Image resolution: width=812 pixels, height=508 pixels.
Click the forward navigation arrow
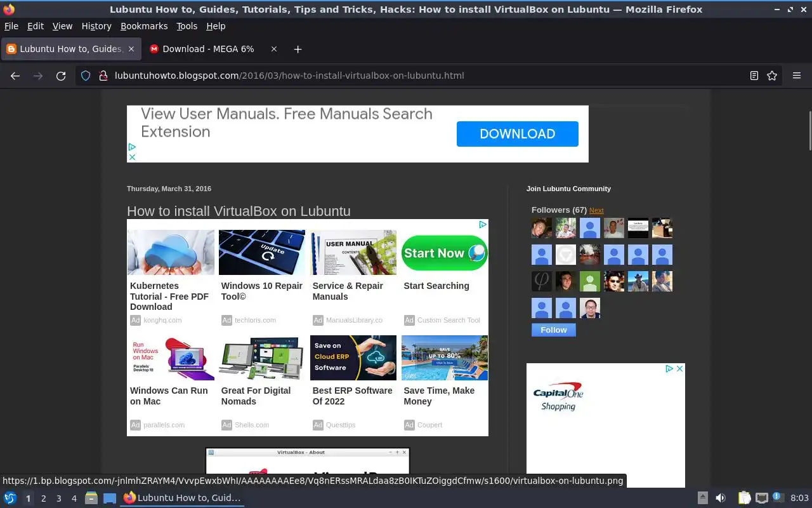pos(38,76)
